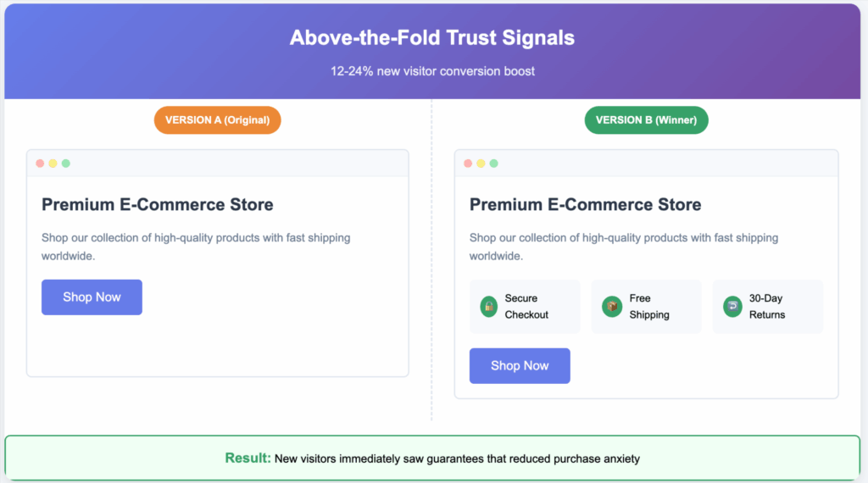Click the green lock Secure Checkout icon

pos(489,307)
